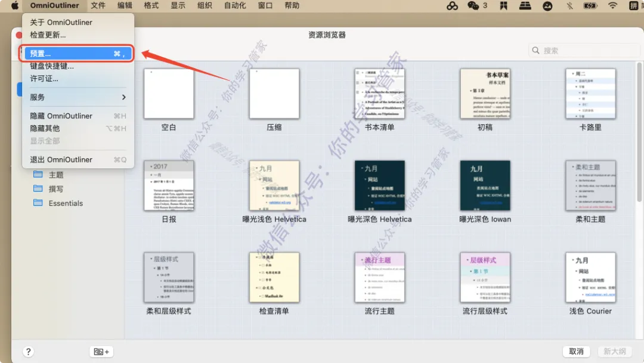644x363 pixels.
Task: Click the WeChat menu bar icon
Action: click(x=473, y=5)
